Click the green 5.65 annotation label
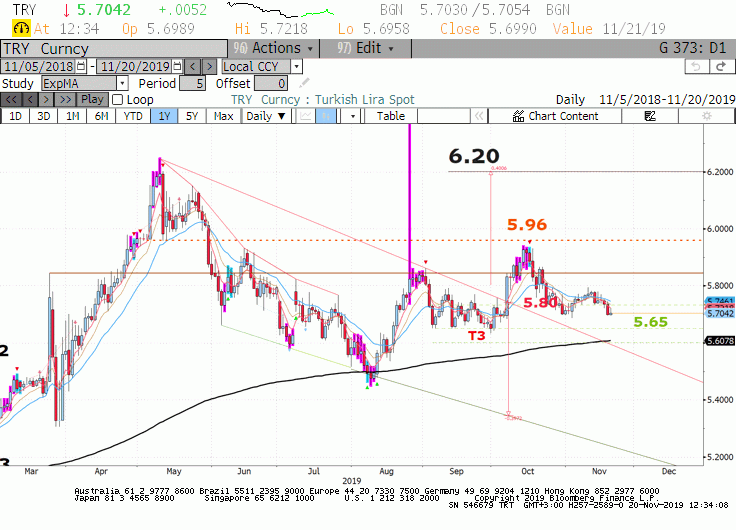Screen dimensions: 736x530 pos(651,322)
